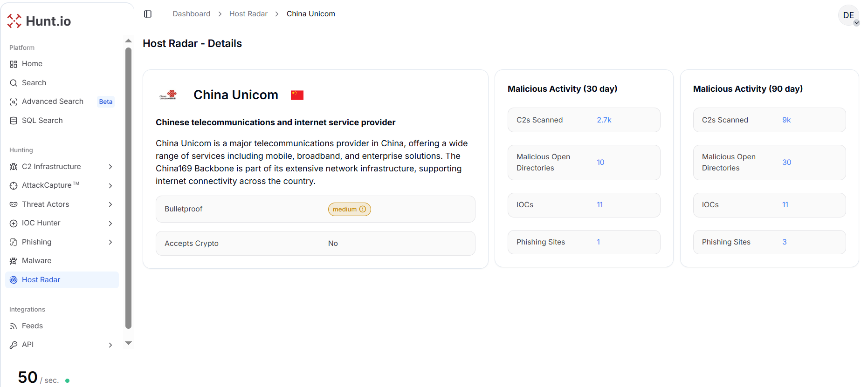Click the China flag icon
This screenshot has width=868, height=387.
(297, 95)
